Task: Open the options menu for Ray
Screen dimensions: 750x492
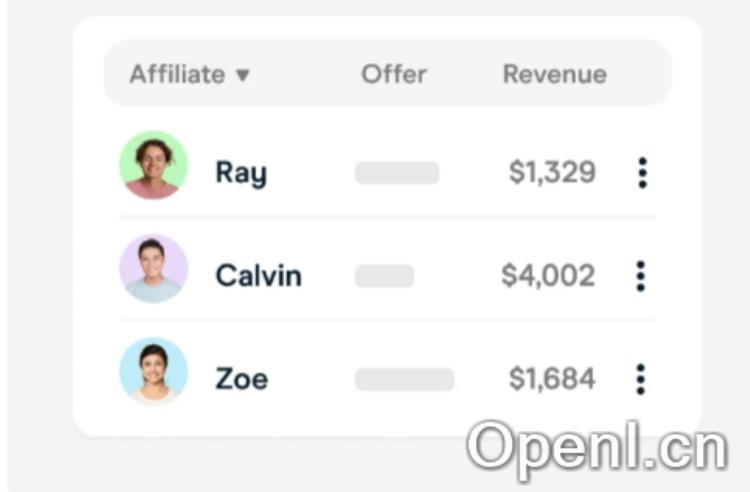Action: tap(642, 173)
